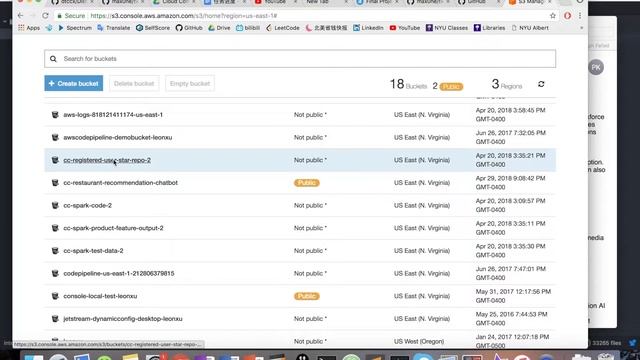This screenshot has width=640, height=360.
Task: Open bucket cc-spark-test-data-2
Action: point(93,251)
